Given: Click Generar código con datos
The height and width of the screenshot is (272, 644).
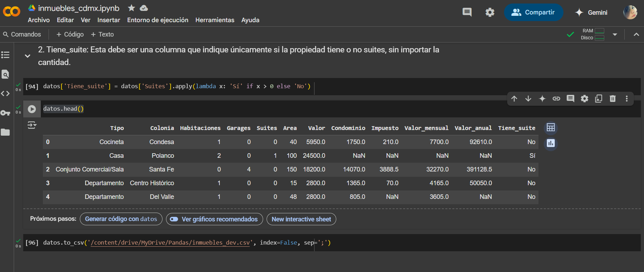Looking at the screenshot, I should 121,219.
